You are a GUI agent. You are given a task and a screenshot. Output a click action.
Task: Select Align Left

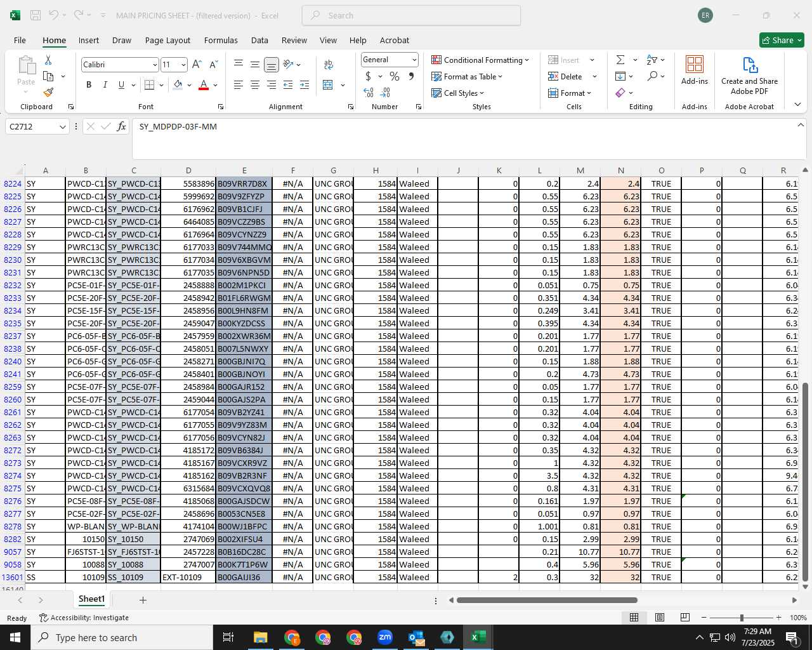click(x=239, y=84)
